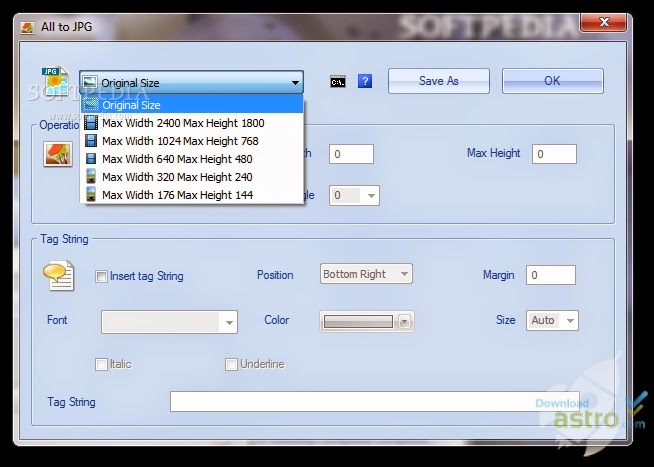Toggle the Underline checkbox
The height and width of the screenshot is (467, 654).
point(231,364)
